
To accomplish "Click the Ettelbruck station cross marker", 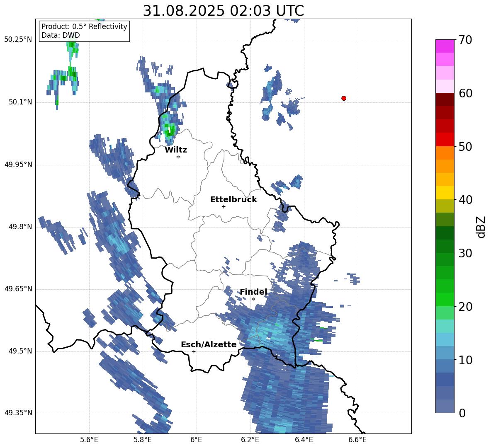I will (x=224, y=206).
